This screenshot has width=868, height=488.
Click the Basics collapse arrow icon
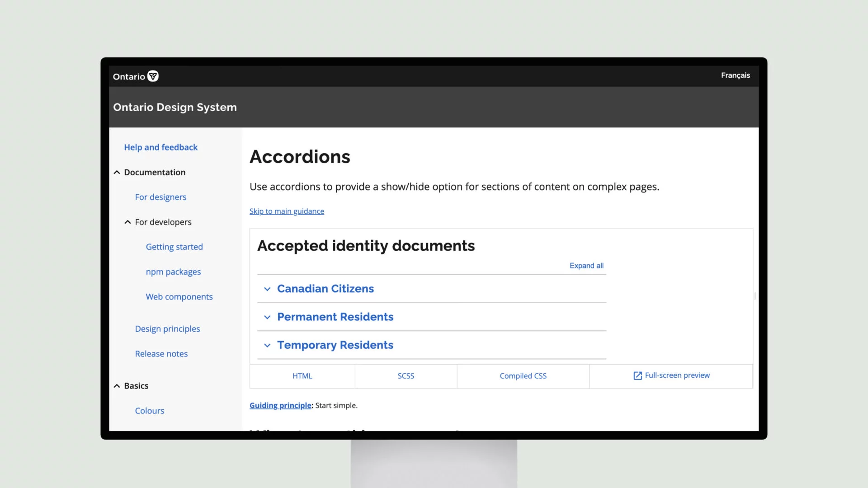pyautogui.click(x=117, y=385)
